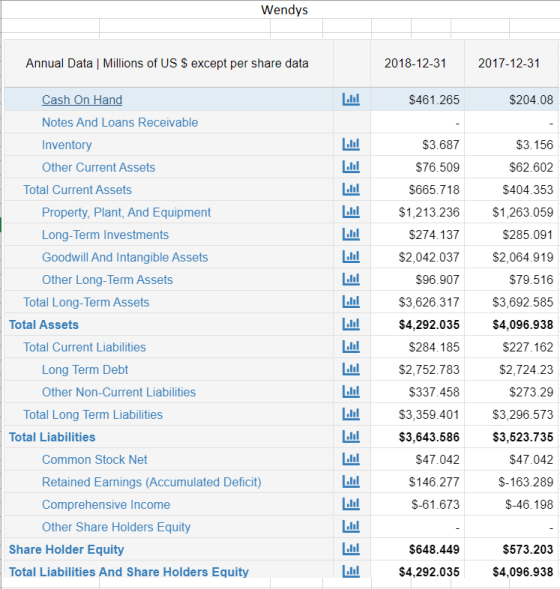Viewport: 560px width, 589px height.
Task: Select the $1,263.059 property value cell
Action: pos(512,212)
